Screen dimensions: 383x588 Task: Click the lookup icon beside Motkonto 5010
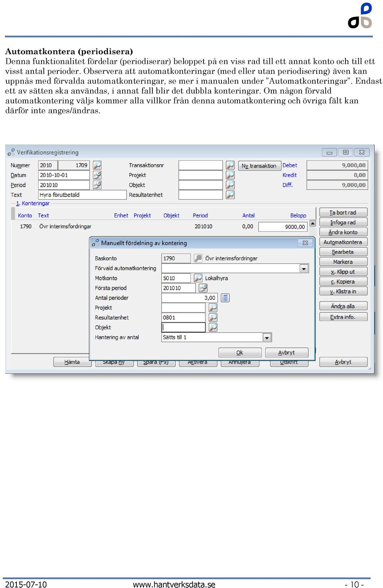point(198,278)
